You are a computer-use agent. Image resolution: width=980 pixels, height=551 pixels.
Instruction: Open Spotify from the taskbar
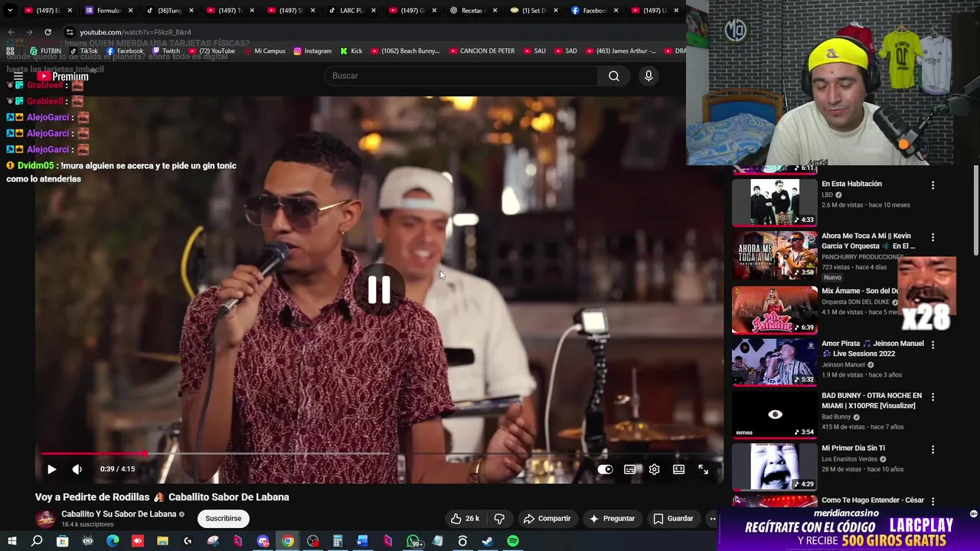click(513, 541)
